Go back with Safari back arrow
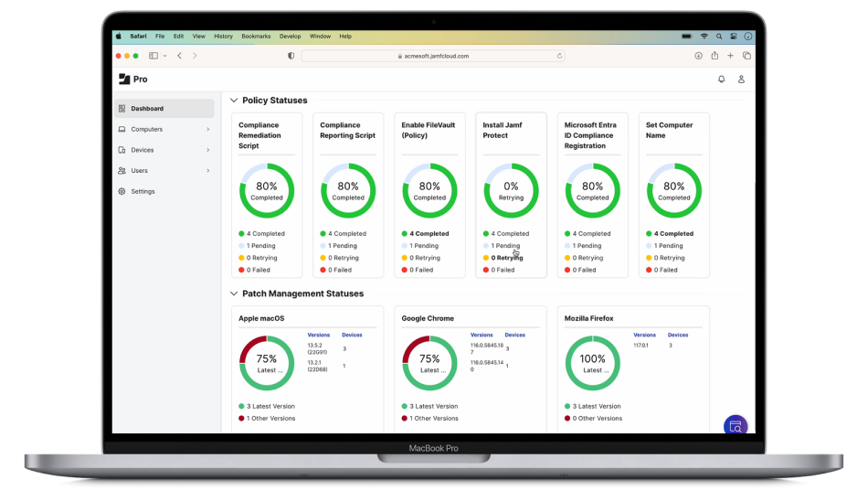 (x=179, y=56)
